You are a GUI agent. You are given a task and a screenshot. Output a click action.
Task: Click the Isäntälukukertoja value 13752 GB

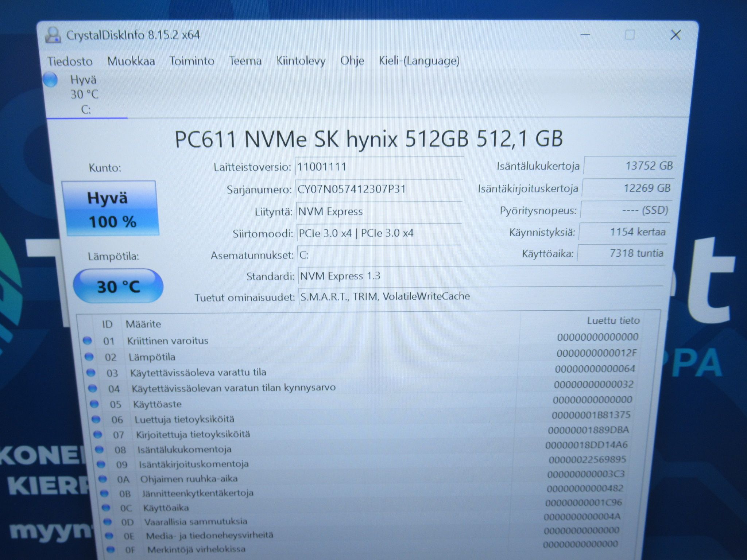630,166
